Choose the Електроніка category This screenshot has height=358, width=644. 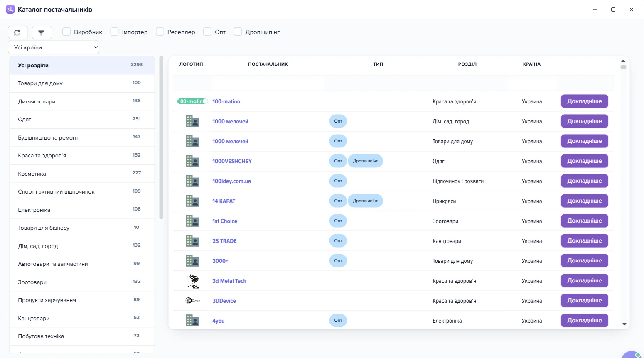82,210
